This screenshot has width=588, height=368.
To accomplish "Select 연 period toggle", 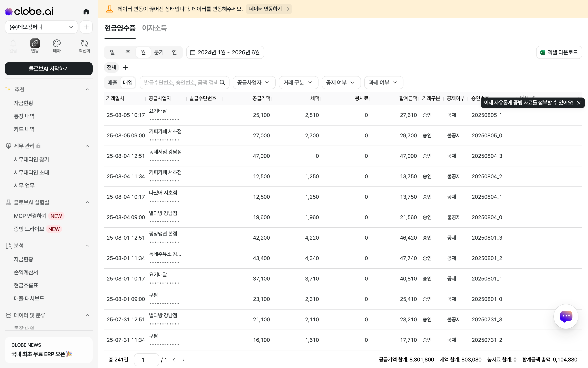I will click(x=174, y=52).
